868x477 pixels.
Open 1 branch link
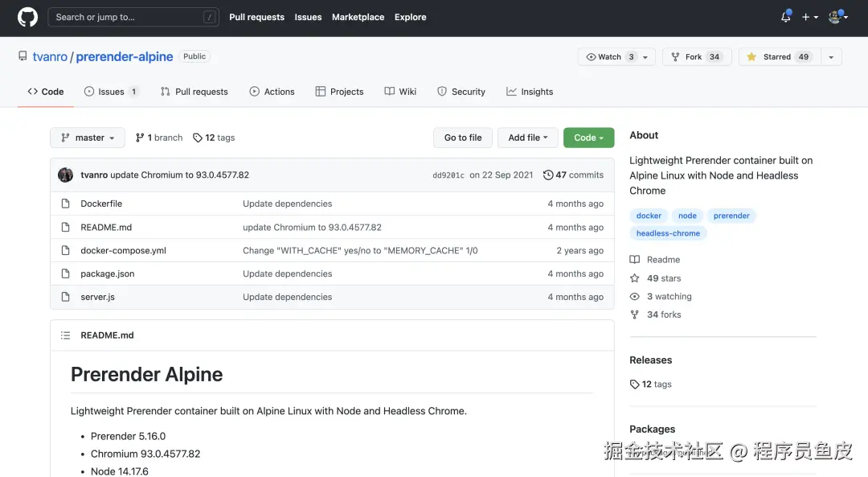[159, 138]
